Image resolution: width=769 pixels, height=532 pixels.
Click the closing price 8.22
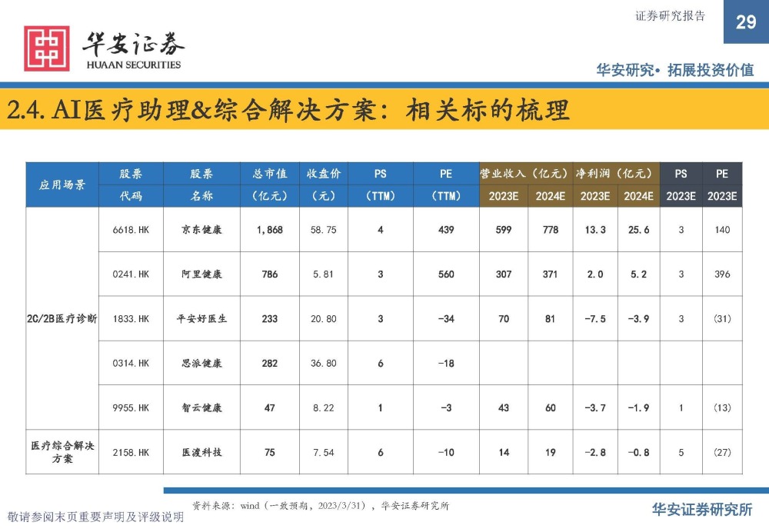click(x=324, y=408)
